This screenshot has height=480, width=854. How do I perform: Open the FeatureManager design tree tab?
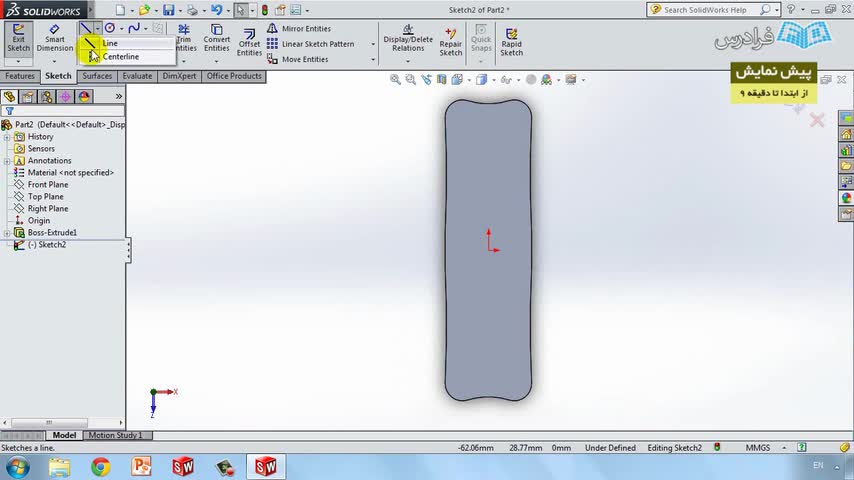(x=9, y=97)
